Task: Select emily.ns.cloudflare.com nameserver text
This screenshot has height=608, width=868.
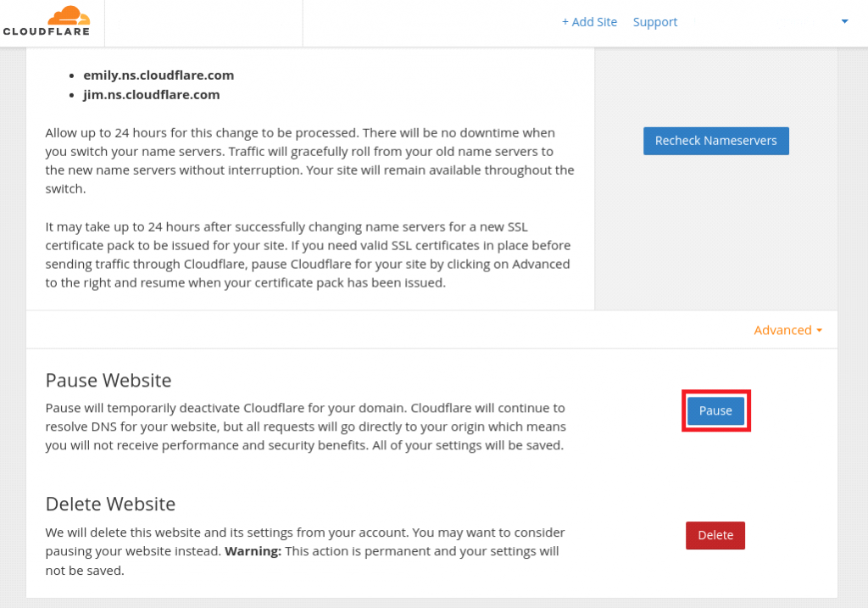Action: coord(159,75)
